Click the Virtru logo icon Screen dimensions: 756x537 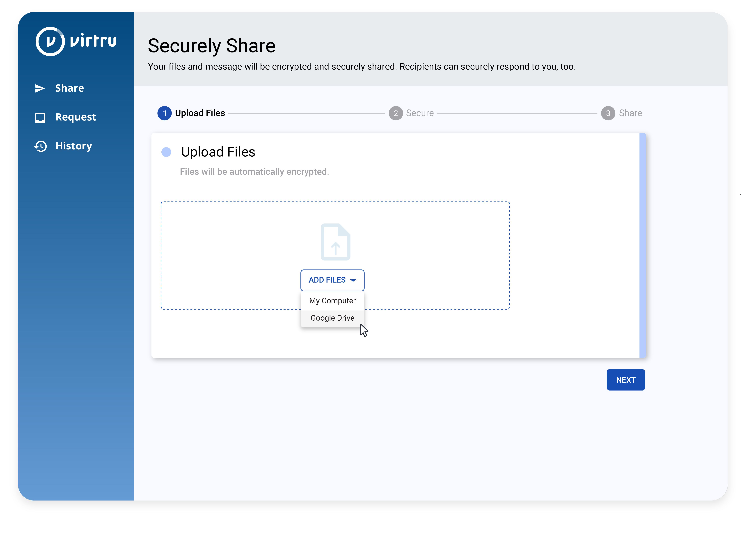[x=50, y=42]
